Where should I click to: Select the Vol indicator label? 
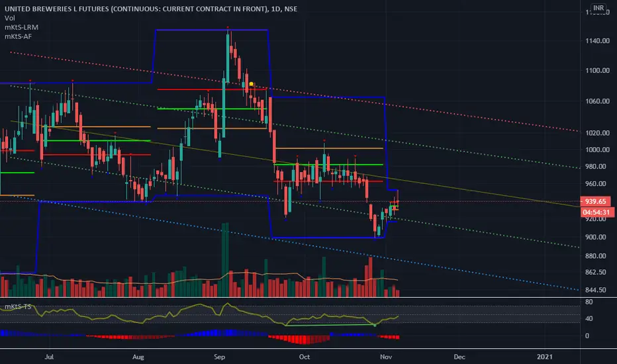pyautogui.click(x=10, y=18)
